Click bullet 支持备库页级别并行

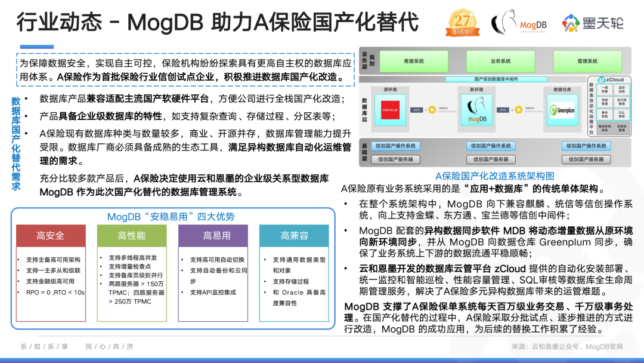click(136, 275)
